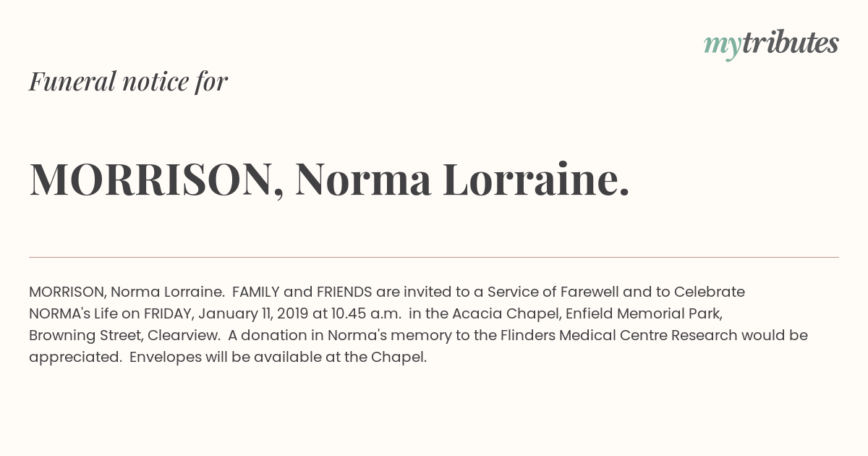Click 'Service of Farewell' in the notice

(x=553, y=292)
